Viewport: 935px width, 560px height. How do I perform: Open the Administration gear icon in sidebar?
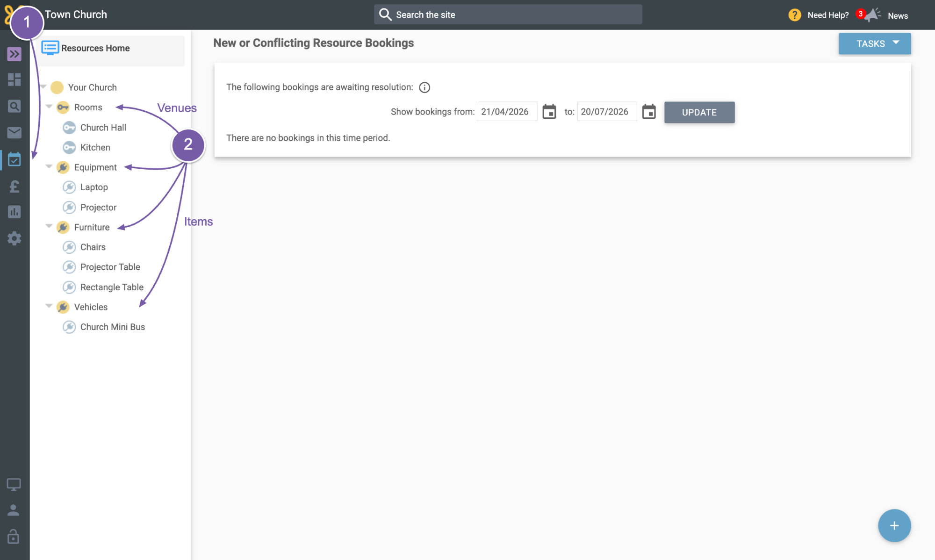(14, 238)
